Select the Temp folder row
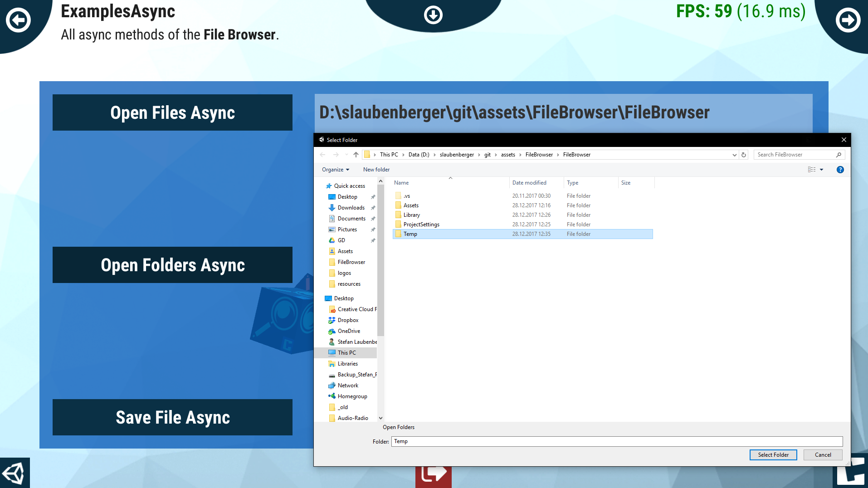The height and width of the screenshot is (488, 868). click(522, 234)
